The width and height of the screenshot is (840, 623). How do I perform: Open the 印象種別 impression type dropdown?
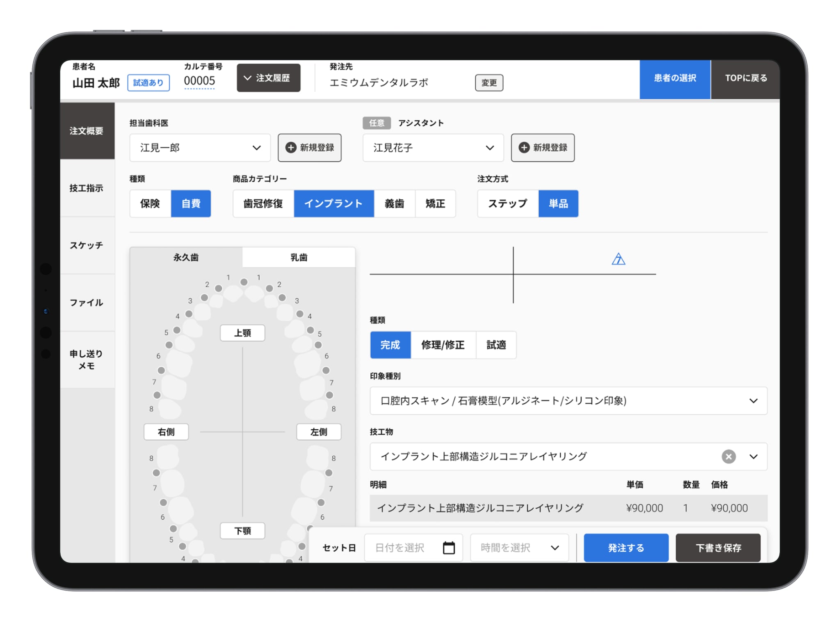pos(568,401)
